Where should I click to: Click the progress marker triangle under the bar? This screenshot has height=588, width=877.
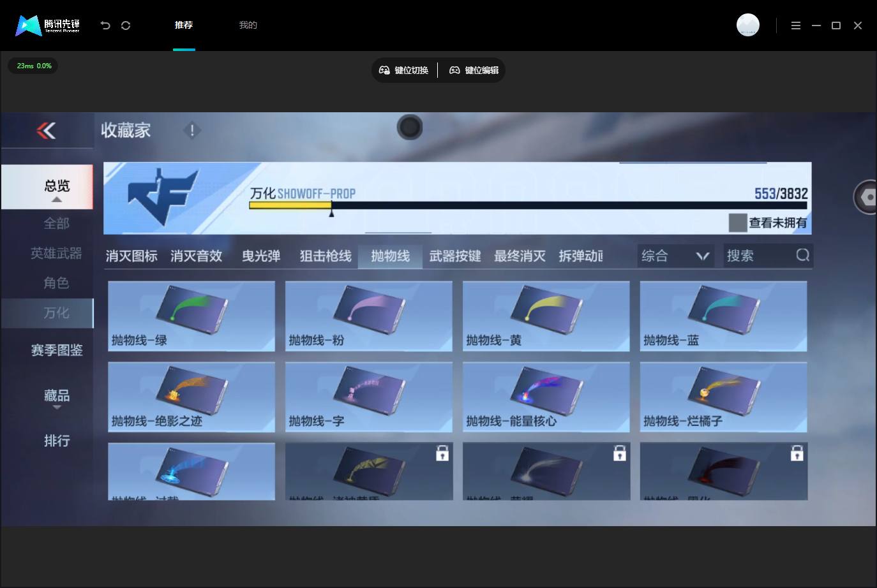[x=331, y=213]
